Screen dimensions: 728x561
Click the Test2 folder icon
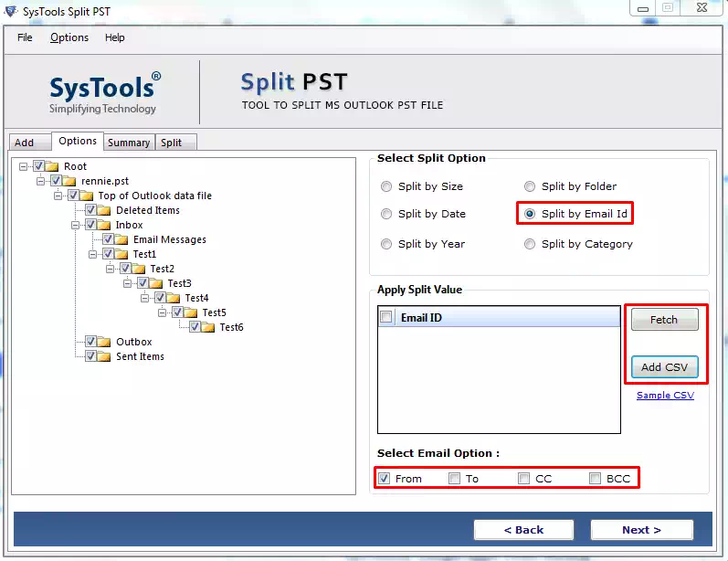click(138, 269)
